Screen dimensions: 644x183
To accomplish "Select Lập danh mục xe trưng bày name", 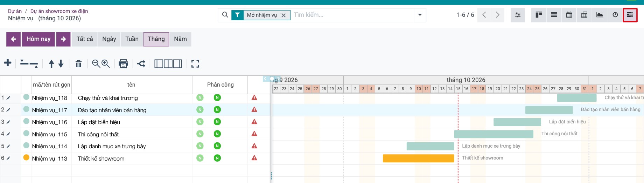I will point(112,147).
